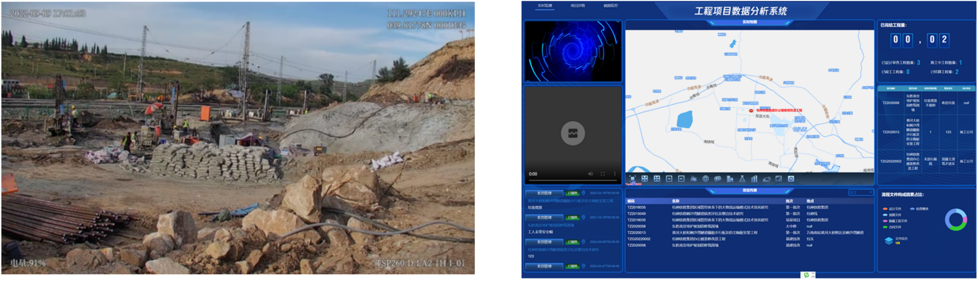Switch to the 视频监控 tab
Viewport: 980px width, 282px height.
[x=611, y=6]
